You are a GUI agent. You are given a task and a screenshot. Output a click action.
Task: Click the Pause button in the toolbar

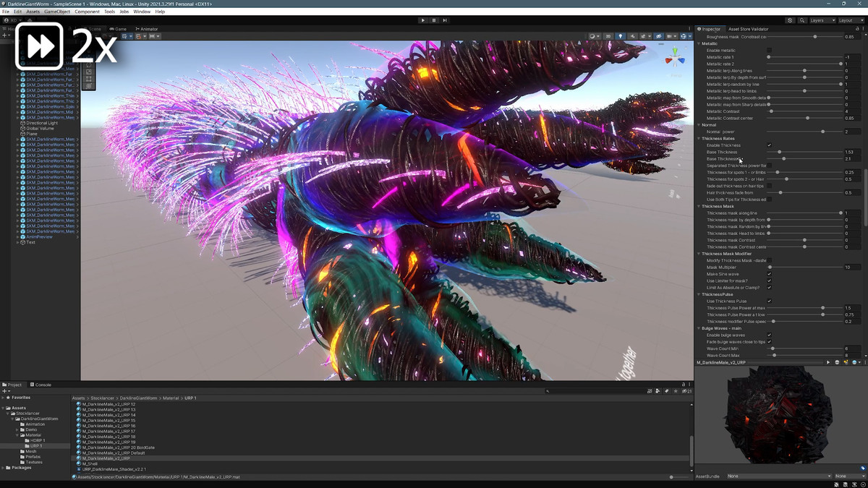pos(434,20)
